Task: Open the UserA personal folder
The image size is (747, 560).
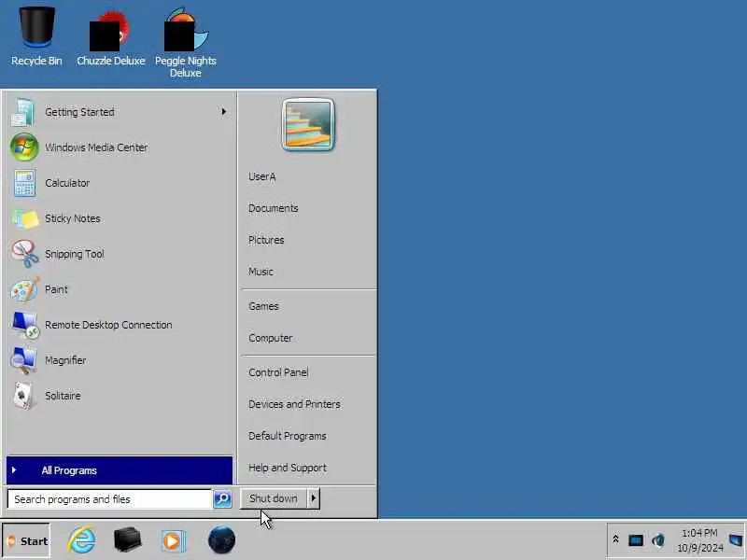Action: [x=262, y=176]
